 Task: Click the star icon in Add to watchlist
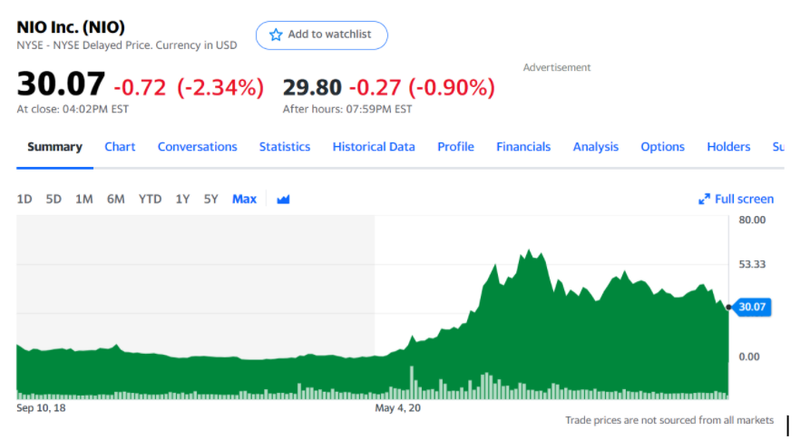276,35
